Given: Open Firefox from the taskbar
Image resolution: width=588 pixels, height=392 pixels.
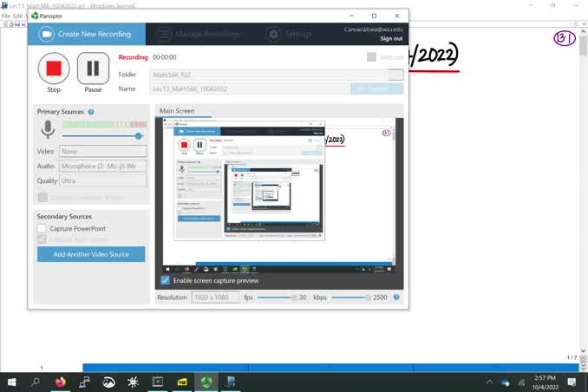Looking at the screenshot, I should [x=60, y=382].
